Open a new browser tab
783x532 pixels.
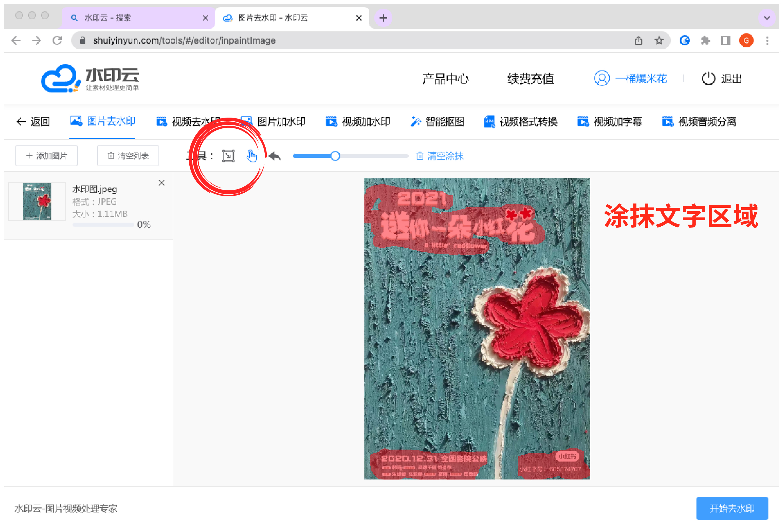pyautogui.click(x=383, y=18)
